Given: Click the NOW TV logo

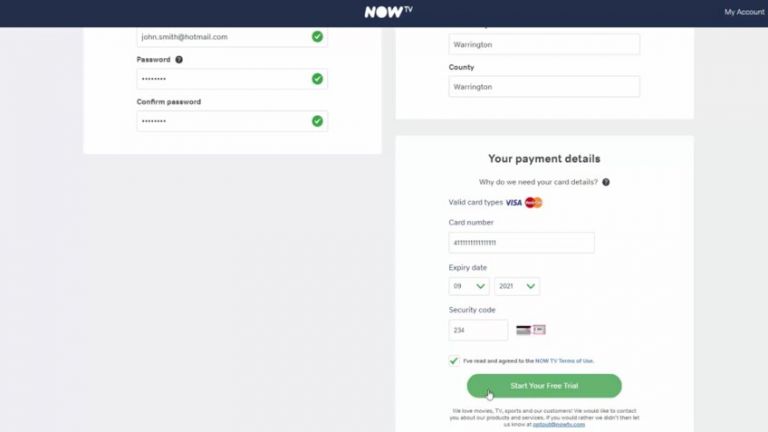Looking at the screenshot, I should click(384, 12).
